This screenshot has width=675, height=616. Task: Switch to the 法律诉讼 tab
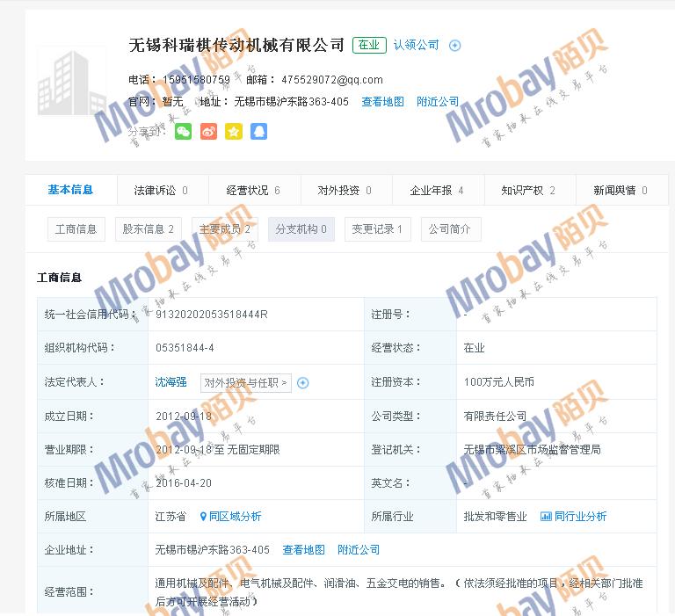click(160, 190)
